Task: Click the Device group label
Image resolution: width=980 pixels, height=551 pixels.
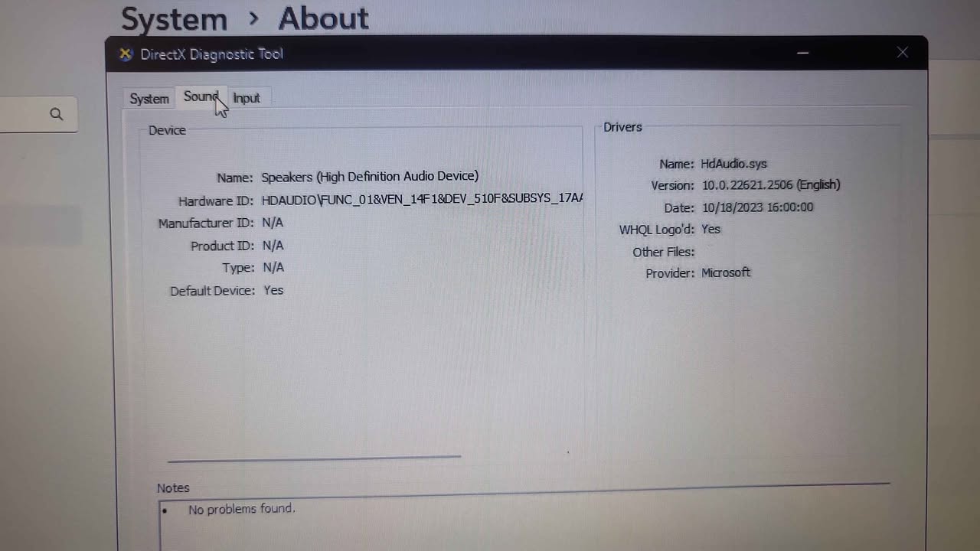Action: tap(167, 130)
